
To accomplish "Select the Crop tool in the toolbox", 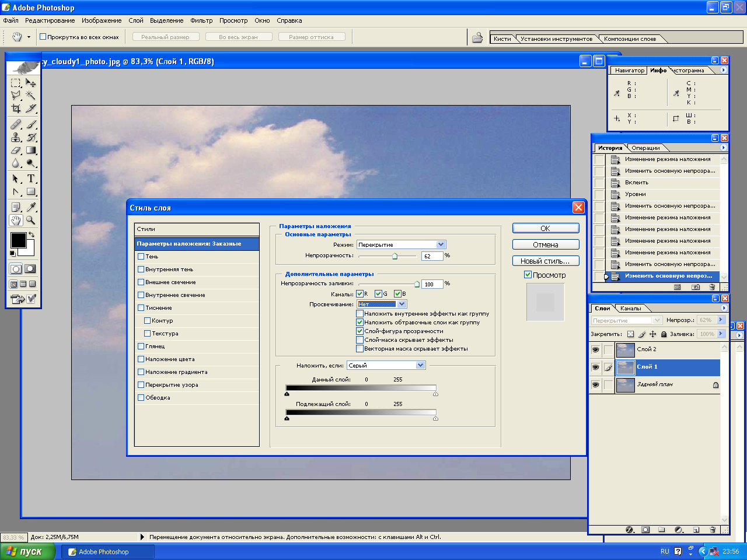I will [16, 108].
